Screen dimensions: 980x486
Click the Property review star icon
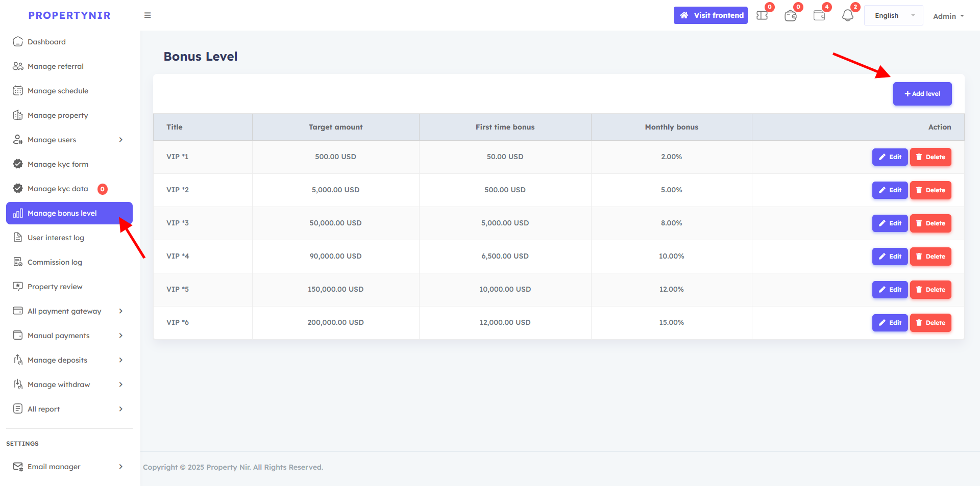click(x=18, y=287)
